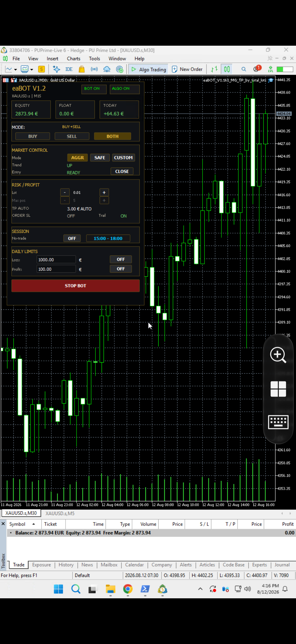Expand the indicators dropdown arrow

(x=32, y=70)
